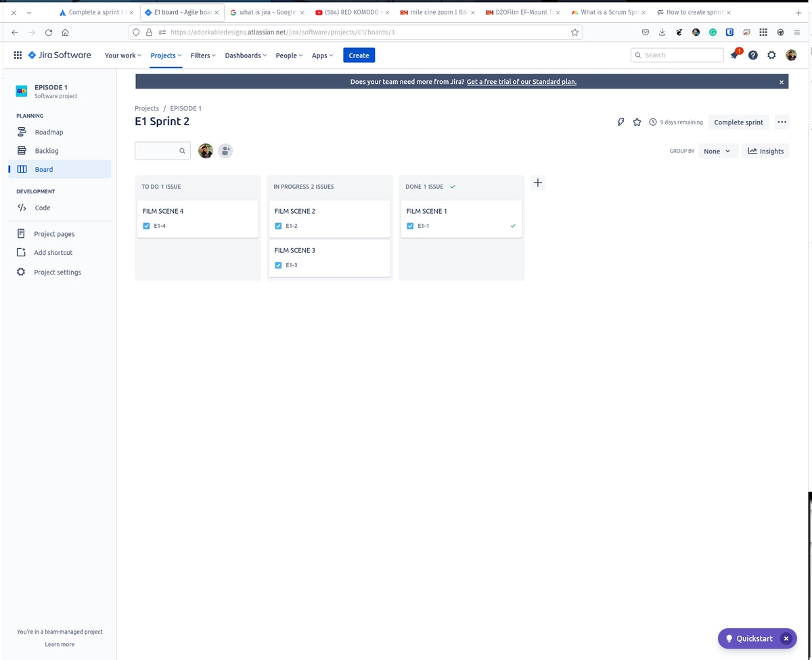Click the task checkbox on FILM SCENE 4
812x660 pixels.
[x=146, y=225]
